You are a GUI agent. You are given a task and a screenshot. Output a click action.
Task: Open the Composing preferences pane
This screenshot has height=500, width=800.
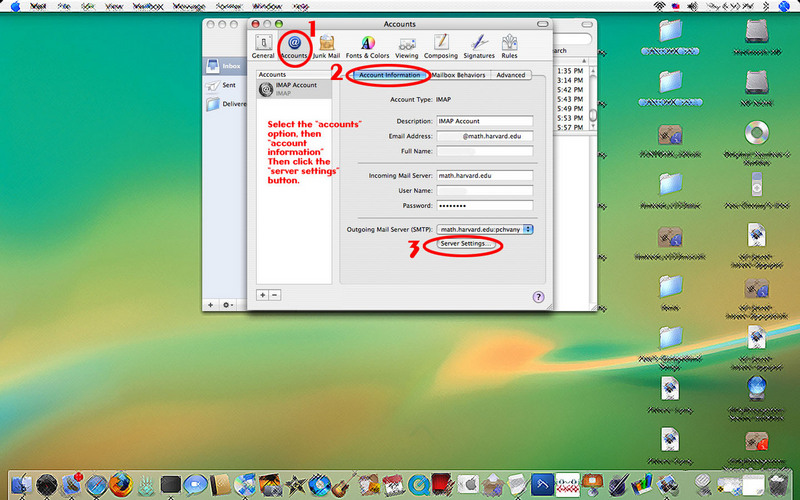[441, 46]
